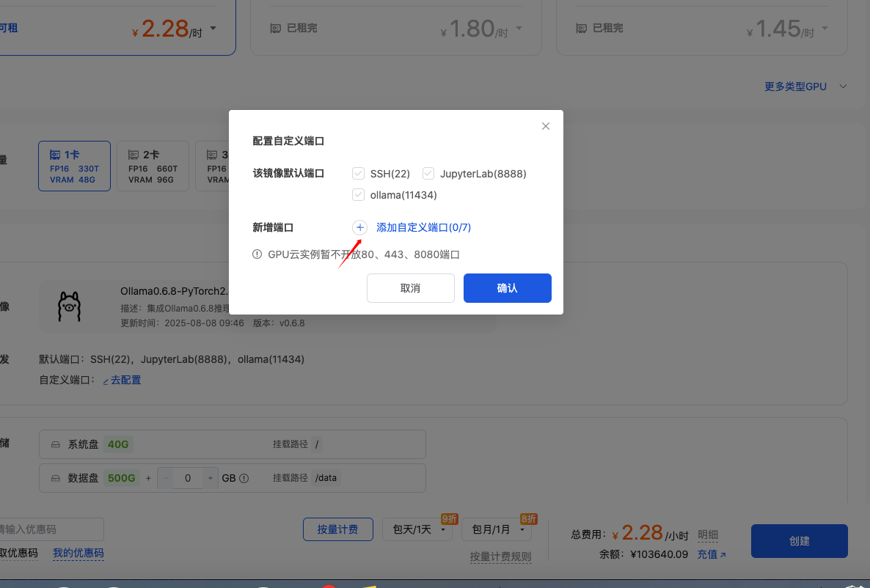The height and width of the screenshot is (588, 870).
Task: Click the decrease minus on data disk size
Action: pyautogui.click(x=166, y=478)
